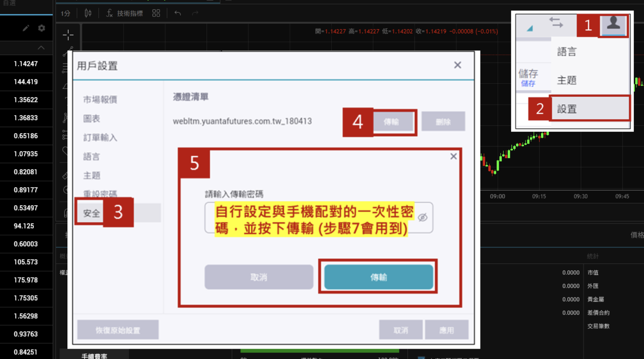Redo chart action arrow
This screenshot has width=644, height=359.
pos(195,13)
